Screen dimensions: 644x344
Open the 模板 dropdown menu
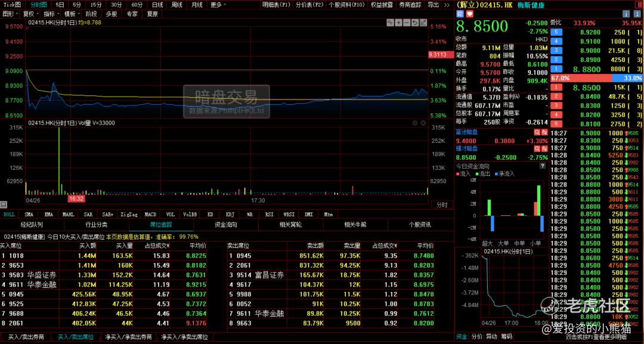tap(72, 14)
